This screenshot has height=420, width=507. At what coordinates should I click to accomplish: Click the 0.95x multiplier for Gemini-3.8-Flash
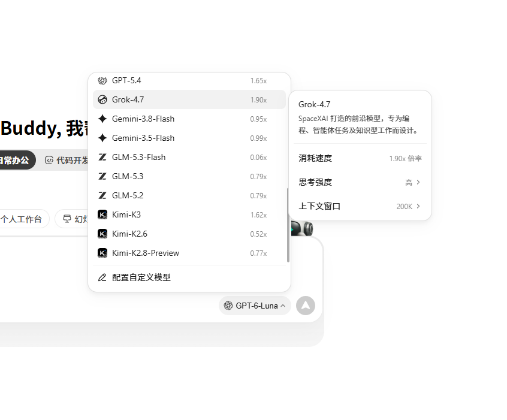(x=258, y=119)
